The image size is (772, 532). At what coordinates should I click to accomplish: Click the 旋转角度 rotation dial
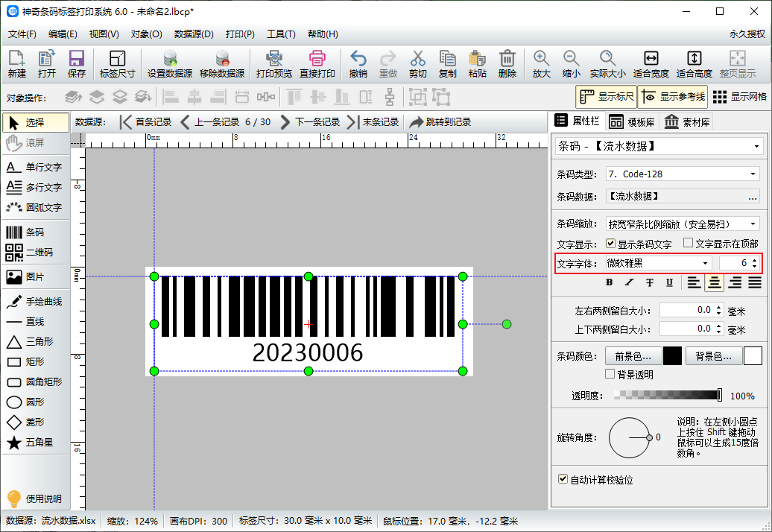[630, 437]
